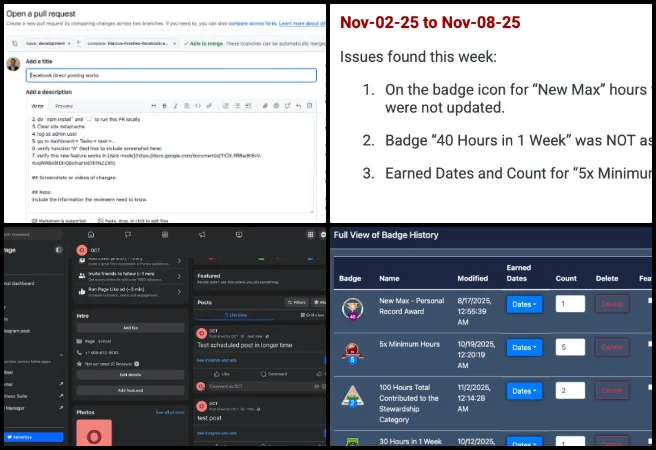Click the bold formatting icon in description toolbar
Image resolution: width=656 pixels, height=450 pixels.
point(163,105)
